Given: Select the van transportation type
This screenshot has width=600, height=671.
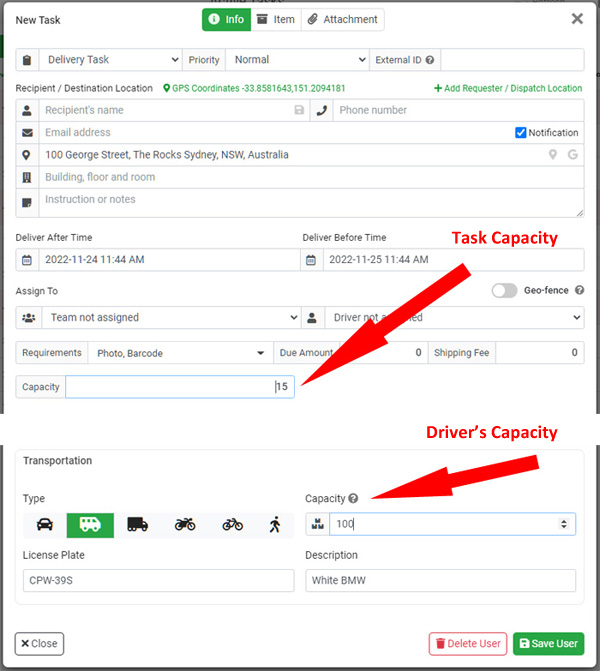Looking at the screenshot, I should coord(90,525).
